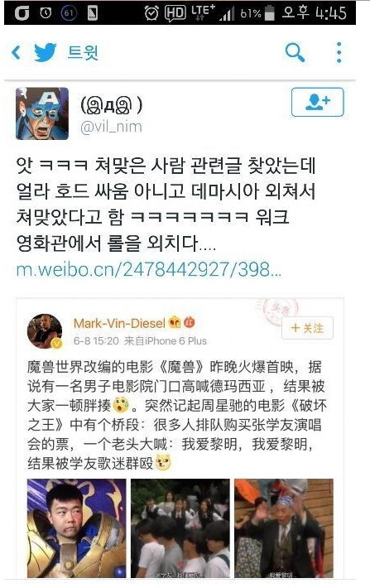This screenshot has width=370, height=588.
Task: Tap the Twitter bird logo
Action: (46, 52)
